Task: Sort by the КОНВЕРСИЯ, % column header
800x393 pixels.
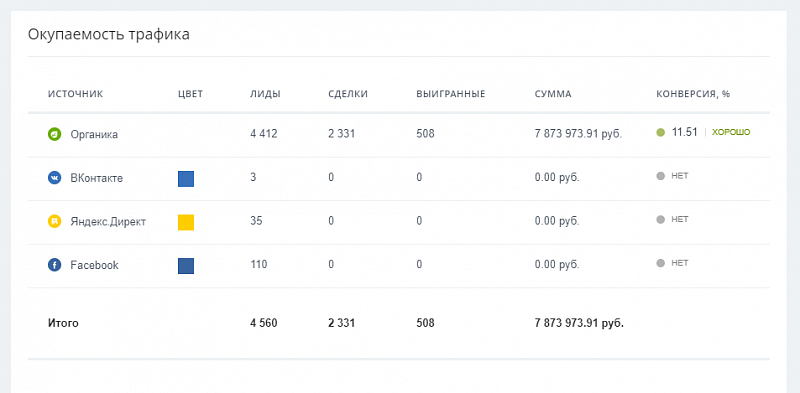Action: point(693,94)
